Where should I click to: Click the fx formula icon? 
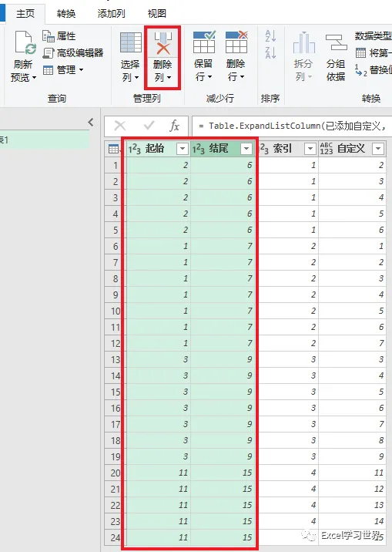pyautogui.click(x=174, y=126)
